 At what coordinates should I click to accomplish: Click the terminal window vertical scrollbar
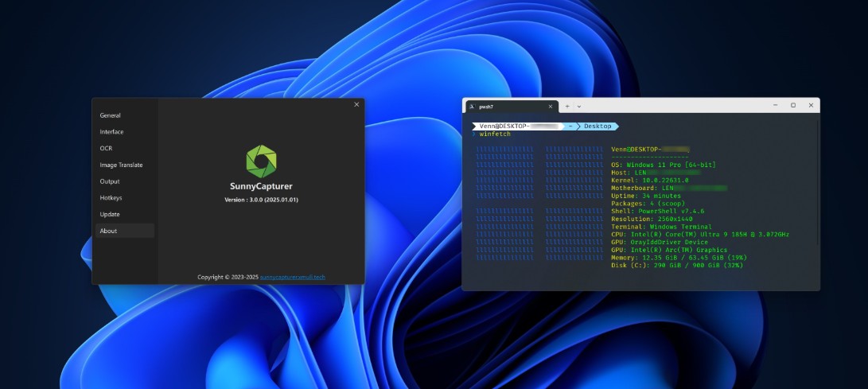click(x=817, y=183)
